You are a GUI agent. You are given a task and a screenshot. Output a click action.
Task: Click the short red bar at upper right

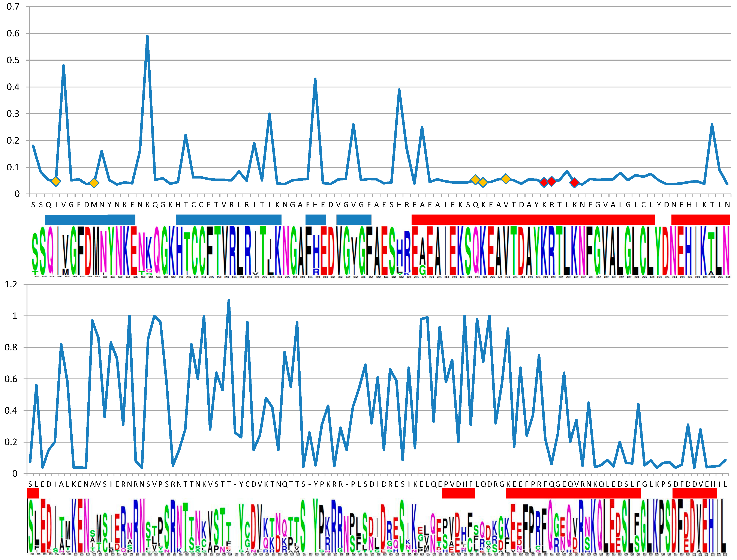click(x=700, y=220)
